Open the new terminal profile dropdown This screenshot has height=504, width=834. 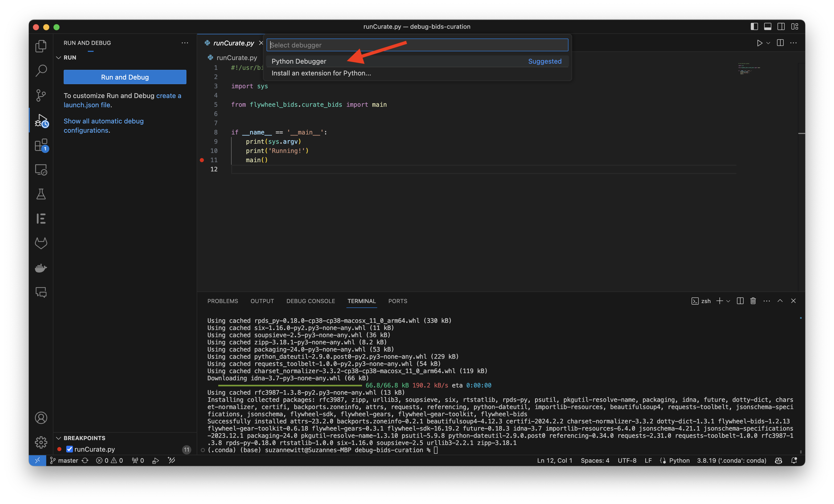(728, 301)
